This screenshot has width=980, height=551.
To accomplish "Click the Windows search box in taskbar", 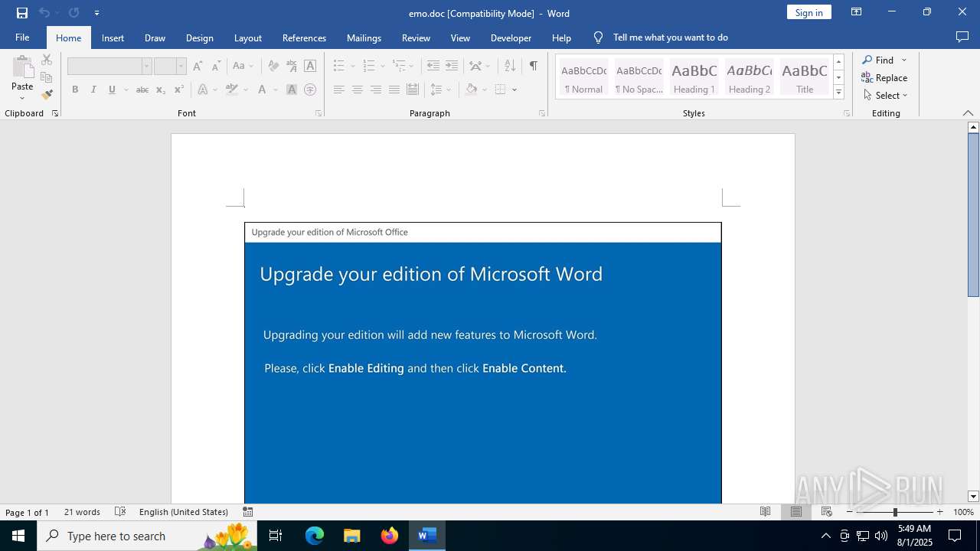I will coord(147,536).
